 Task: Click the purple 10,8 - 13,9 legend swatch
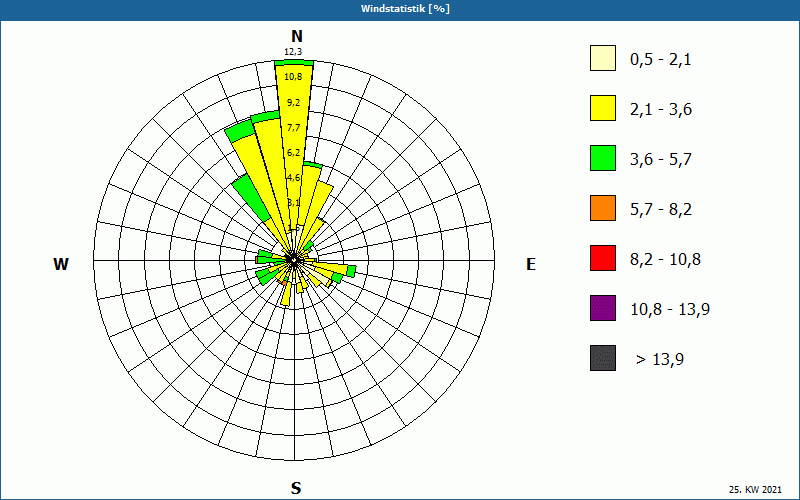(x=603, y=308)
